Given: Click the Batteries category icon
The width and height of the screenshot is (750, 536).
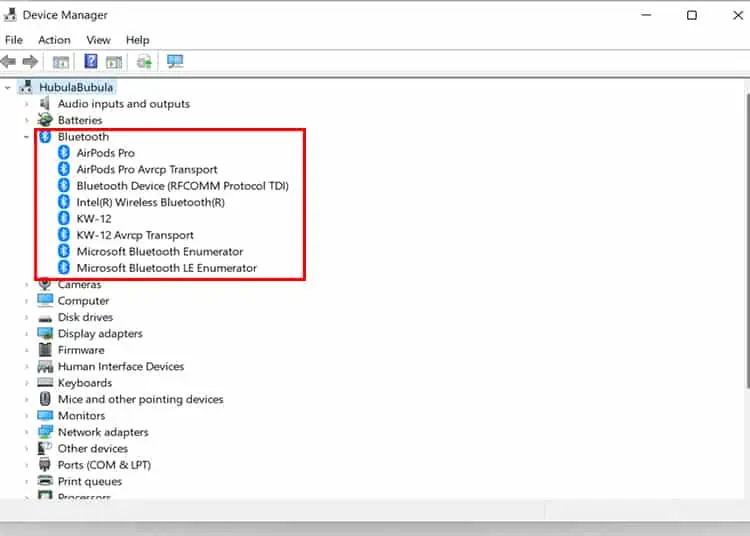Looking at the screenshot, I should (45, 120).
